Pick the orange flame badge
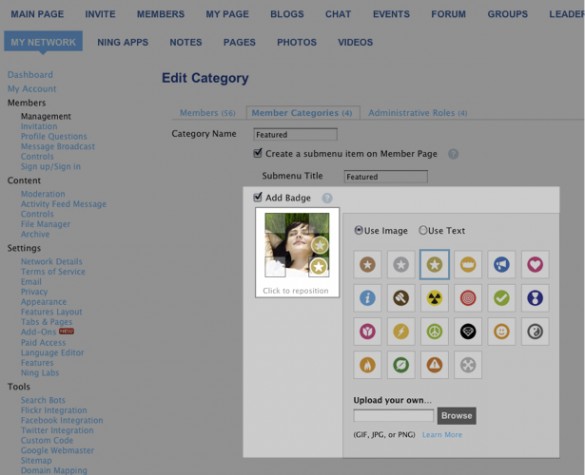Screen dimensions: 585x475 [367, 365]
